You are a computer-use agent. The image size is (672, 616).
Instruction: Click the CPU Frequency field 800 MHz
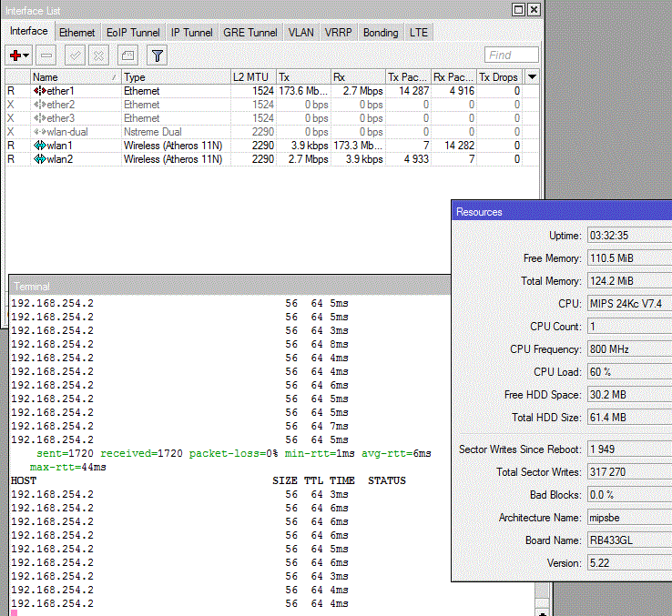click(629, 349)
